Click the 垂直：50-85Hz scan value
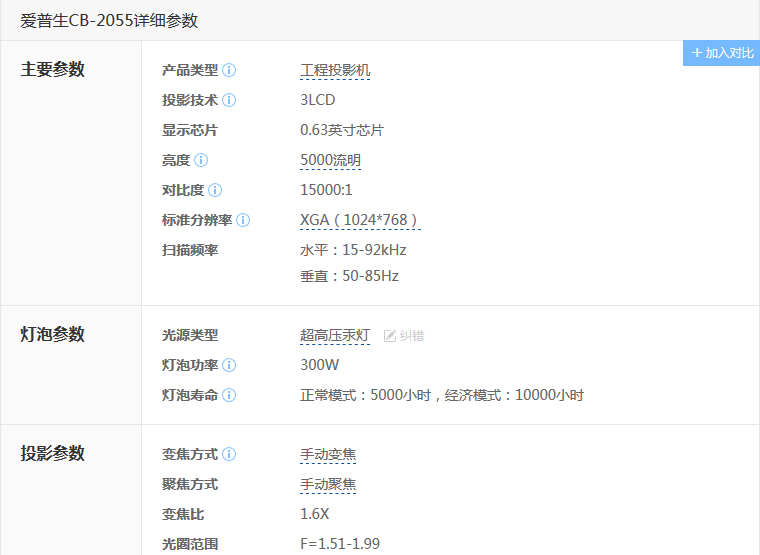Viewport: 760px width, 555px height. coord(349,276)
